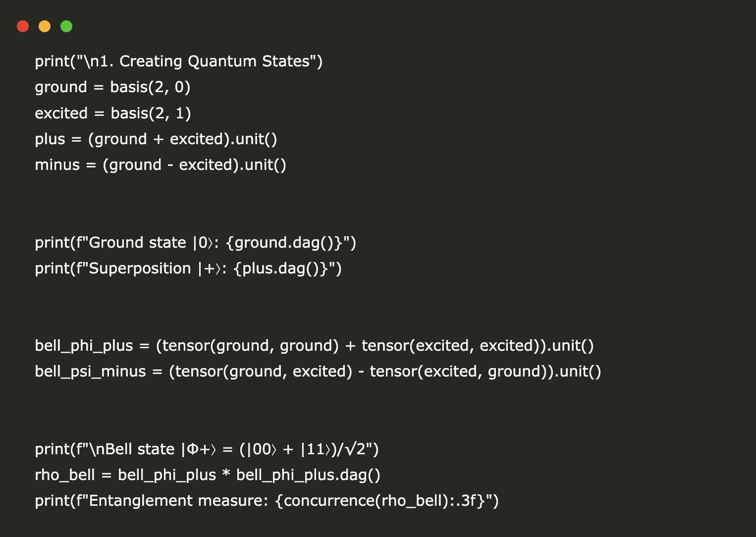Click the bell_psi_minus variable definition name
Image resolution: width=756 pixels, height=537 pixels.
tap(90, 372)
